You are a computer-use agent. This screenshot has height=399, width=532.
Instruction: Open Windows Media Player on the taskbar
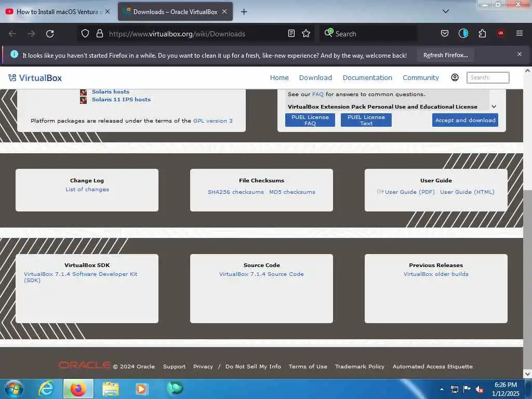pyautogui.click(x=142, y=389)
